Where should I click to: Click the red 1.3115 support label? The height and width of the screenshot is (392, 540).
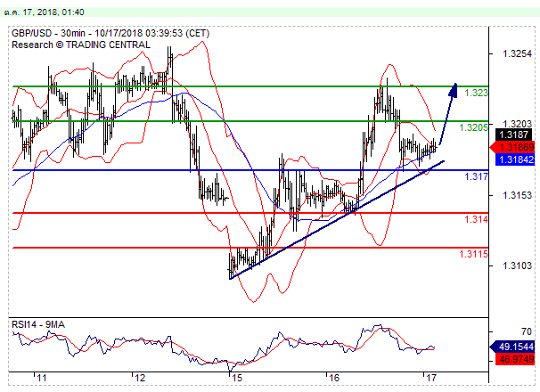tap(473, 254)
